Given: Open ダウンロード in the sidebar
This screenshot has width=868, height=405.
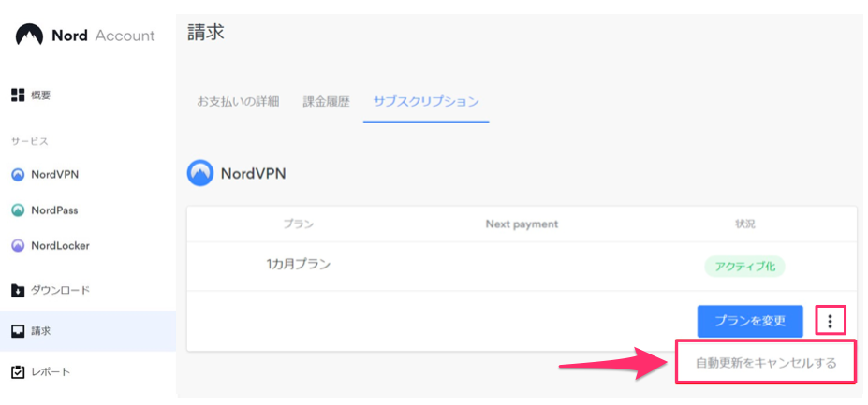Looking at the screenshot, I should tap(60, 290).
